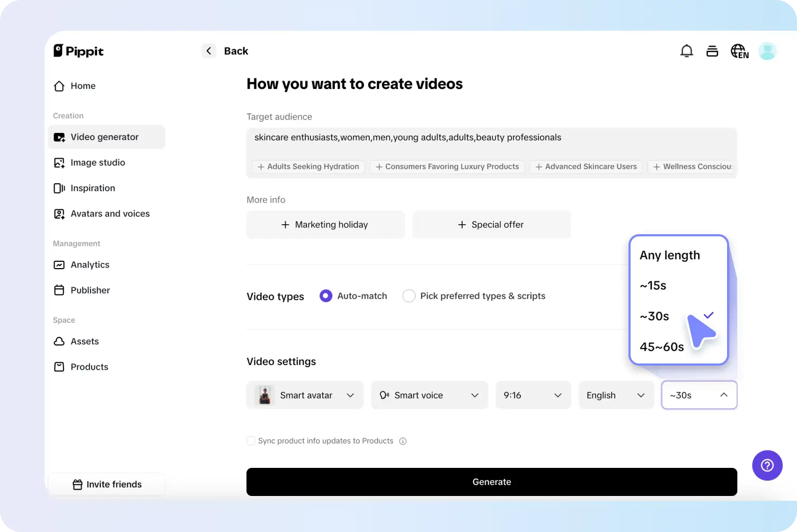797x532 pixels.
Task: Click the back arrow icon
Action: pos(208,50)
